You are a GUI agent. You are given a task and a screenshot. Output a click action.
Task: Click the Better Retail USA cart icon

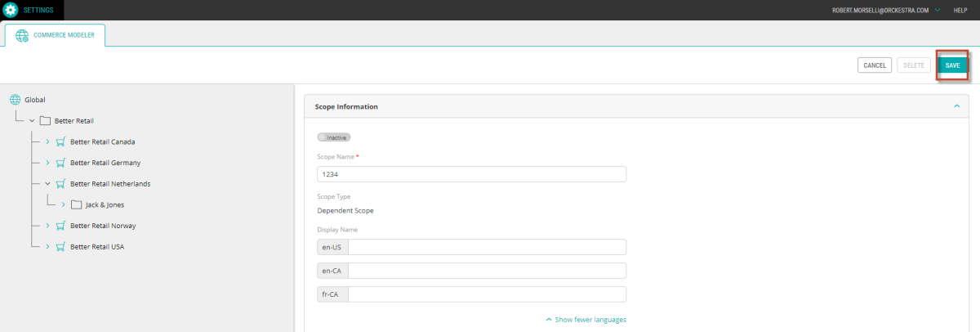60,246
